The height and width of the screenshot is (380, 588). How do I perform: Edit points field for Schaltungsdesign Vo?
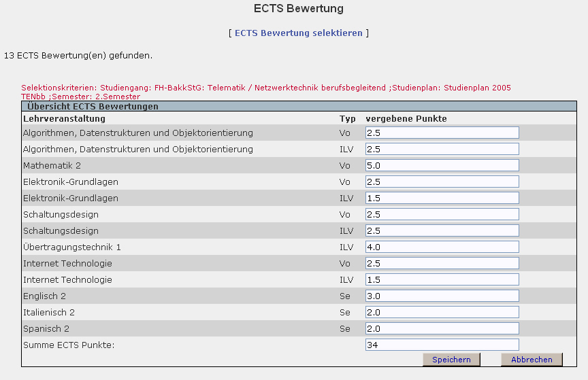[442, 214]
